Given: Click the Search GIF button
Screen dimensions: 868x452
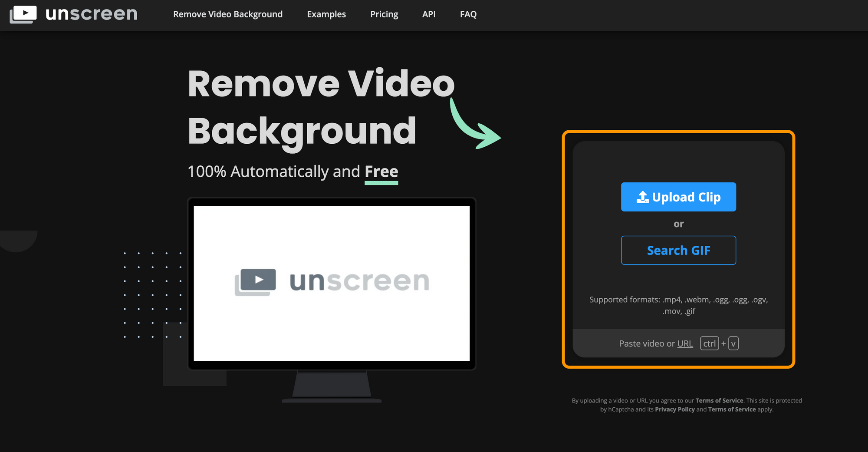Looking at the screenshot, I should [x=678, y=250].
